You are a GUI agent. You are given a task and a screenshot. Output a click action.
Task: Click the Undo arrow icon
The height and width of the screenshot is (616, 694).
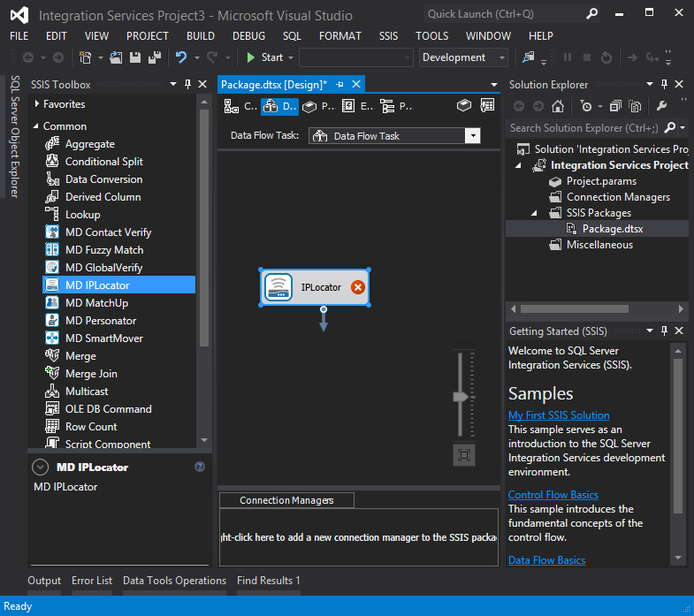pos(181,57)
